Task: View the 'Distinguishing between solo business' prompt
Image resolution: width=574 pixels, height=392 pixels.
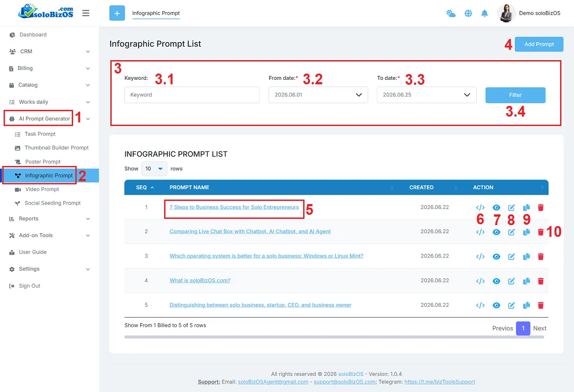Action: (x=496, y=305)
